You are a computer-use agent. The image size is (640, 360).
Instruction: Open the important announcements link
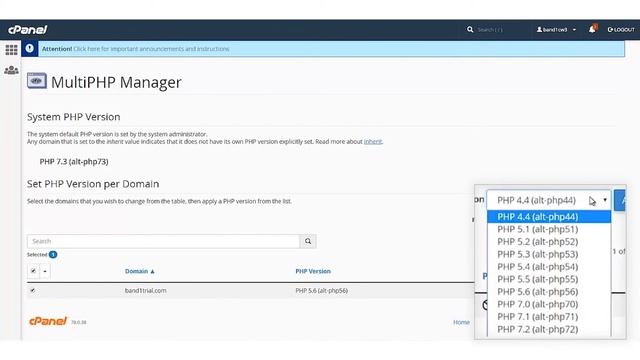151,49
